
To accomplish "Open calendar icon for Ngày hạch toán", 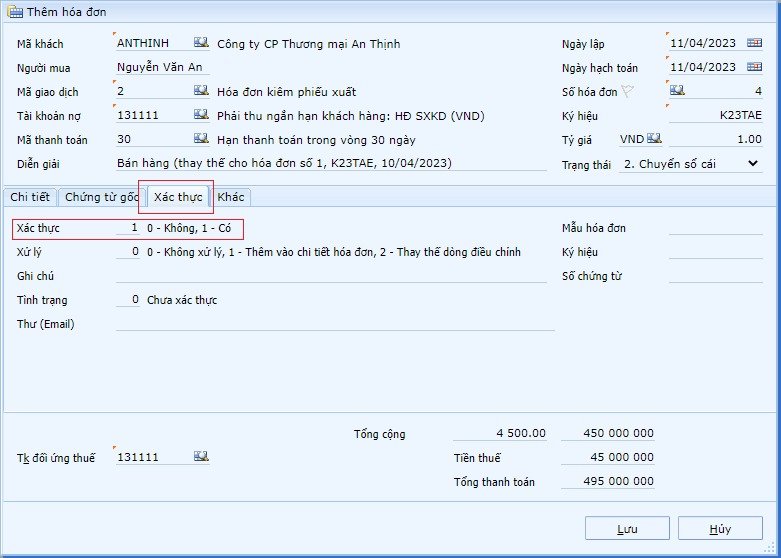I will click(754, 67).
